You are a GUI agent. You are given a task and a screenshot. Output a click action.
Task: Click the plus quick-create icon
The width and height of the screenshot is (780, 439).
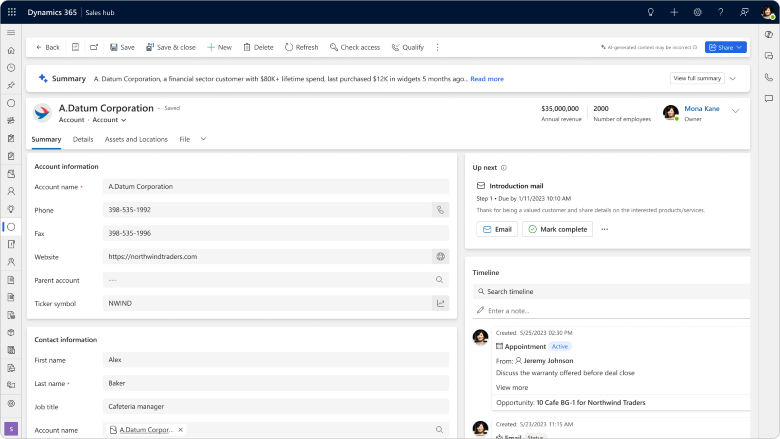point(674,12)
